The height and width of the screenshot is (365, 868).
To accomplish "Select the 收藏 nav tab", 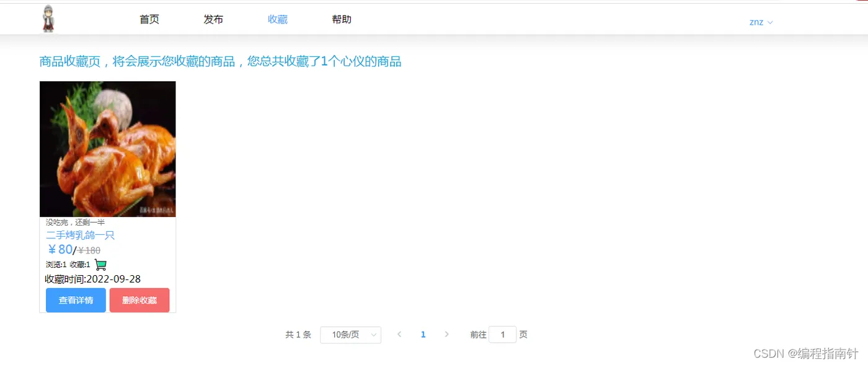I will click(x=278, y=19).
